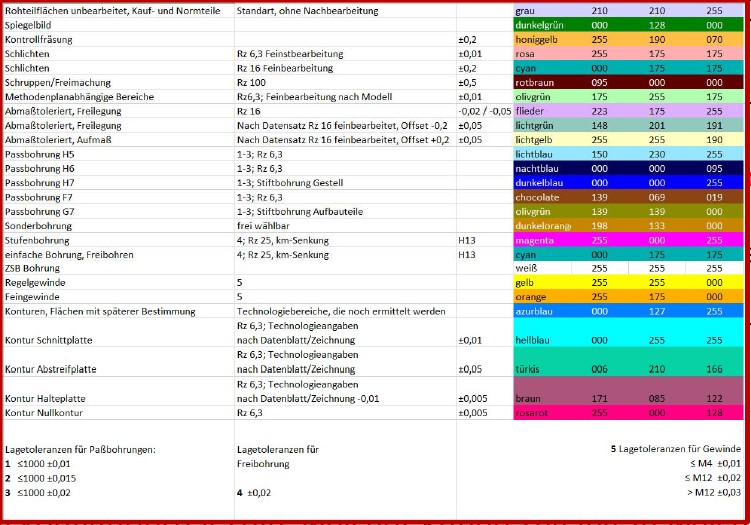
Task: Click the "Rz 16 Feinbearbeitung" cell
Action: pos(345,68)
